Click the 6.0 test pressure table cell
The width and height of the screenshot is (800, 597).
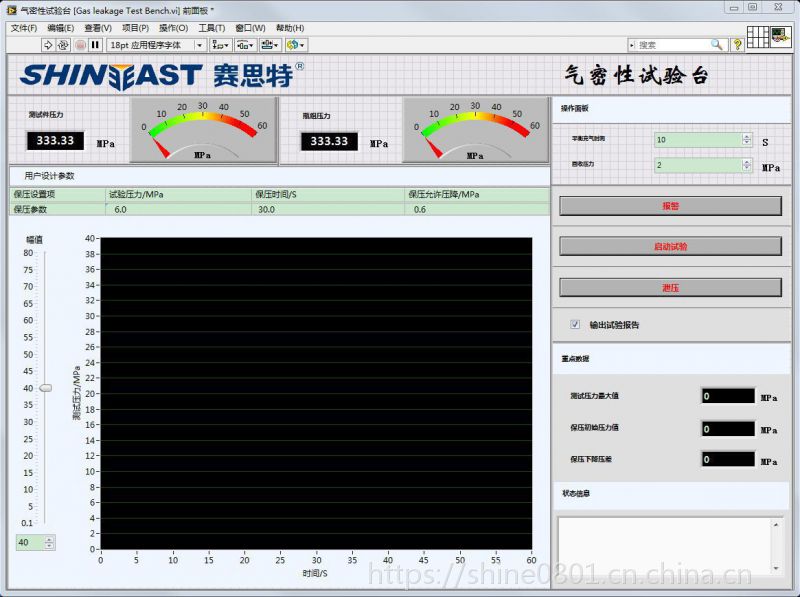(179, 210)
